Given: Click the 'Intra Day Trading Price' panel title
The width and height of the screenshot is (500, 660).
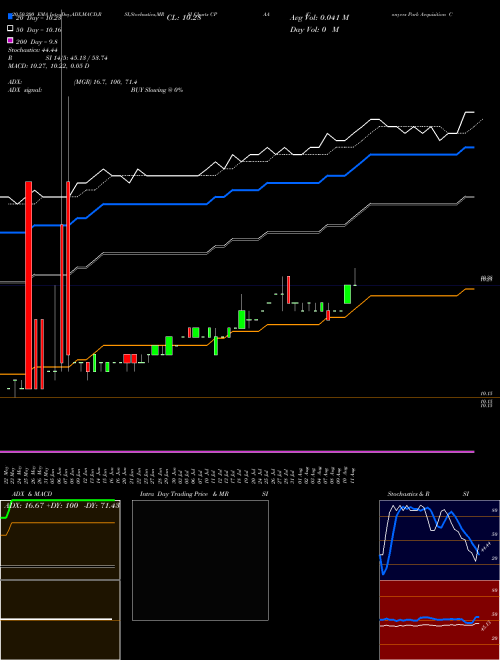Looking at the screenshot, I should click(174, 494).
